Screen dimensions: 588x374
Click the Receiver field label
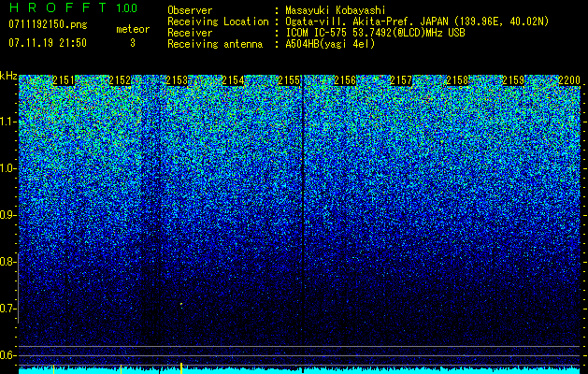pos(190,33)
